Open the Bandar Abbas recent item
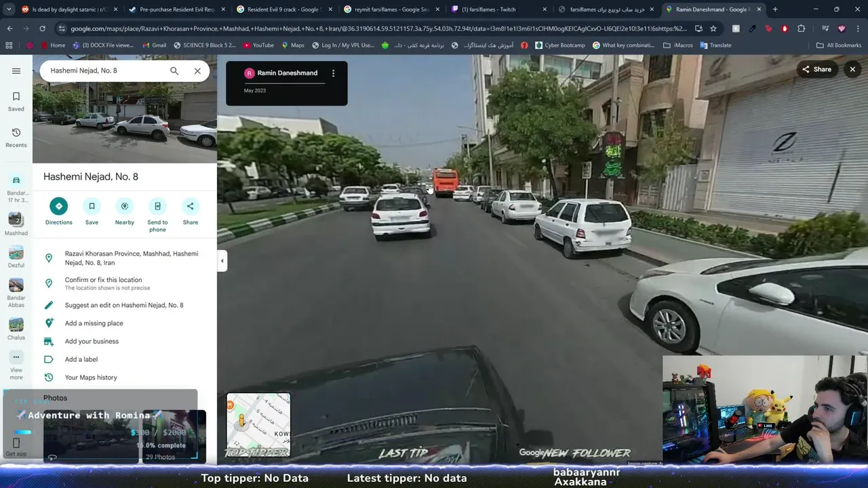The height and width of the screenshot is (488, 868). click(x=16, y=292)
